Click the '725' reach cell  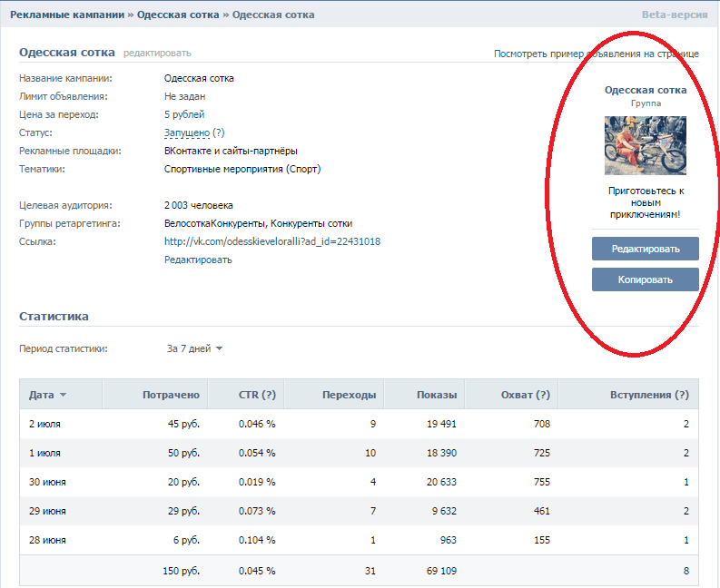[x=542, y=453]
